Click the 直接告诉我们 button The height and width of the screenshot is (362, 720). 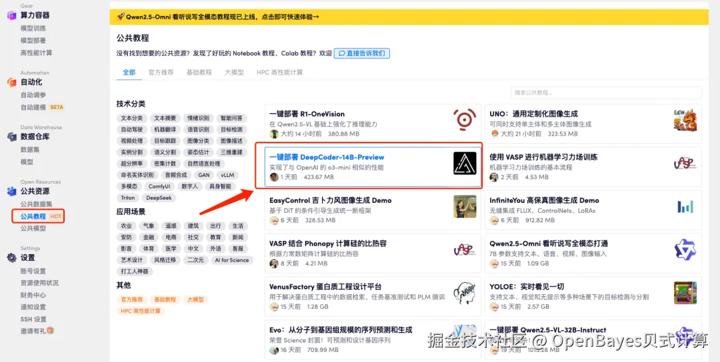[362, 53]
